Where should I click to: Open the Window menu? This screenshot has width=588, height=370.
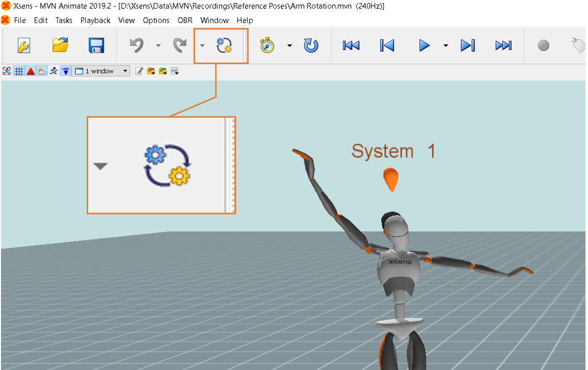click(215, 20)
